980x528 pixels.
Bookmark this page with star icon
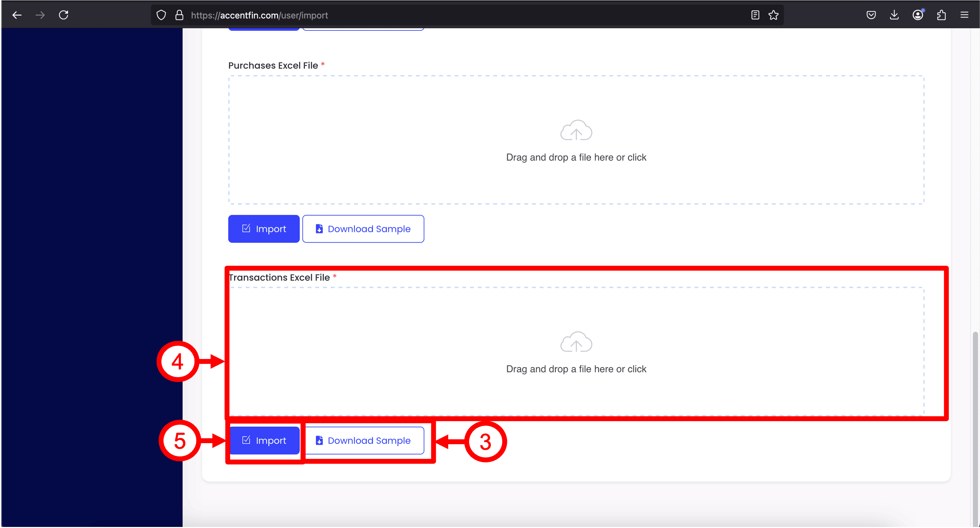(773, 15)
